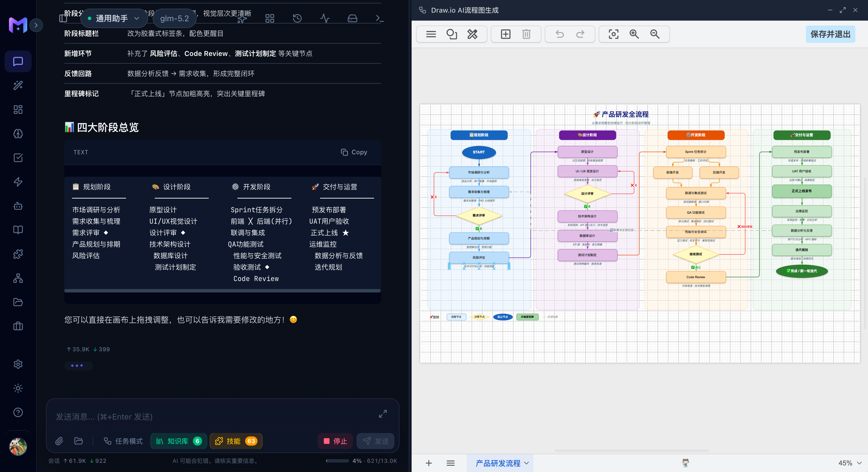Click the 发送 send button

pos(375,441)
